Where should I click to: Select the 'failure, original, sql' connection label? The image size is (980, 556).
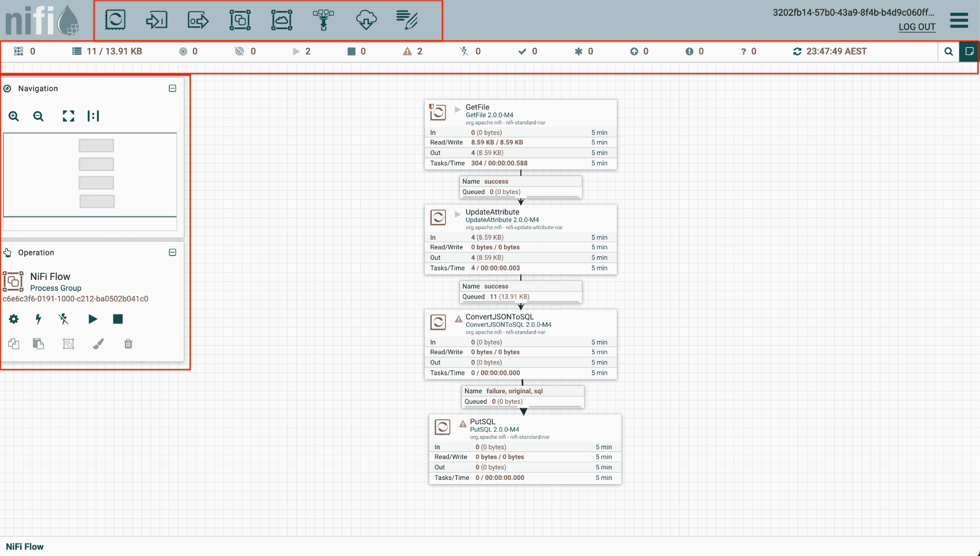pyautogui.click(x=514, y=391)
